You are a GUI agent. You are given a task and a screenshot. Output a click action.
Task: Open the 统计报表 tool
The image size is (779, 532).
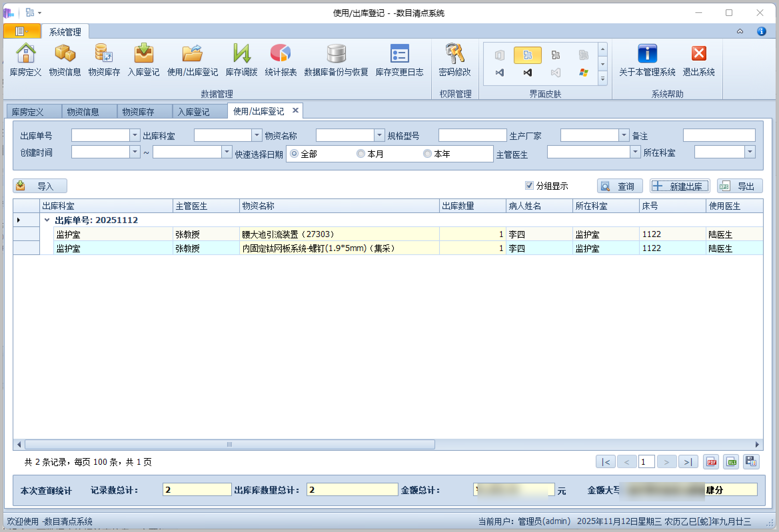pyautogui.click(x=281, y=60)
